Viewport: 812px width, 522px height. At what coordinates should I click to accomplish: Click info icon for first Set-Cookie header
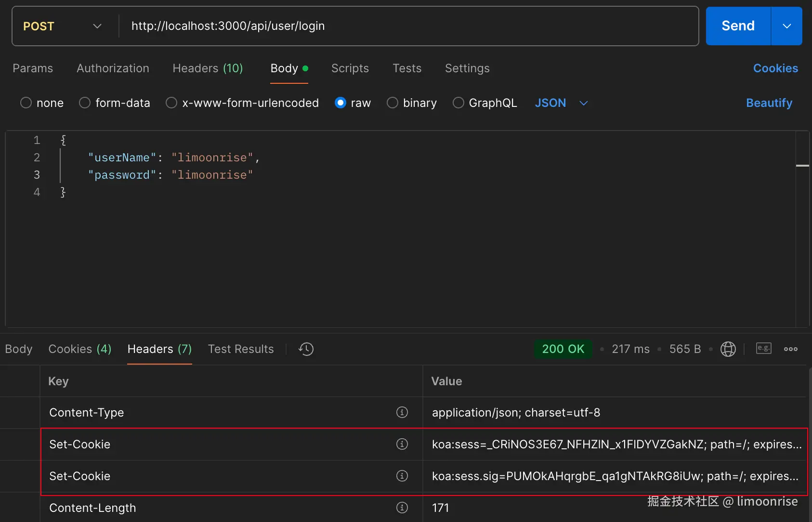(x=402, y=444)
